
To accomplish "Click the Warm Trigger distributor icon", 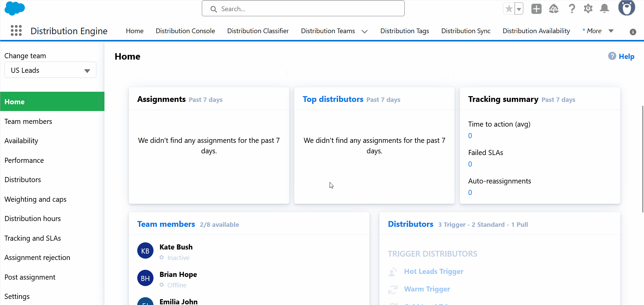I will pos(393,289).
